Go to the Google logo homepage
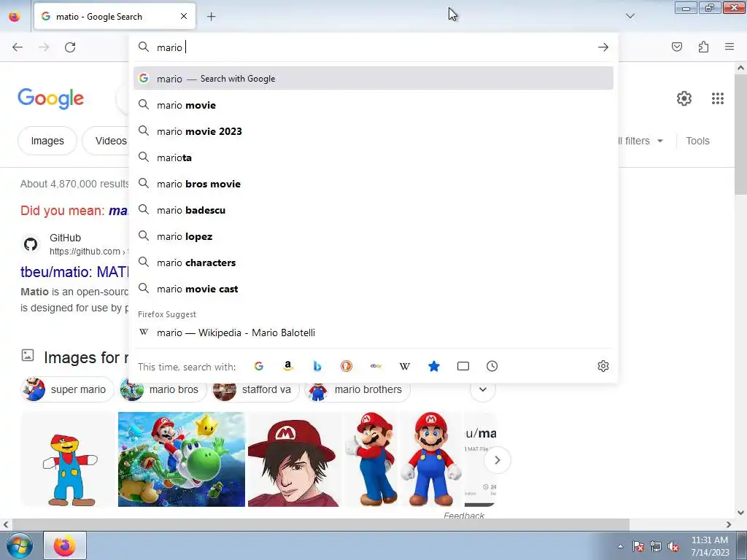 (x=50, y=98)
